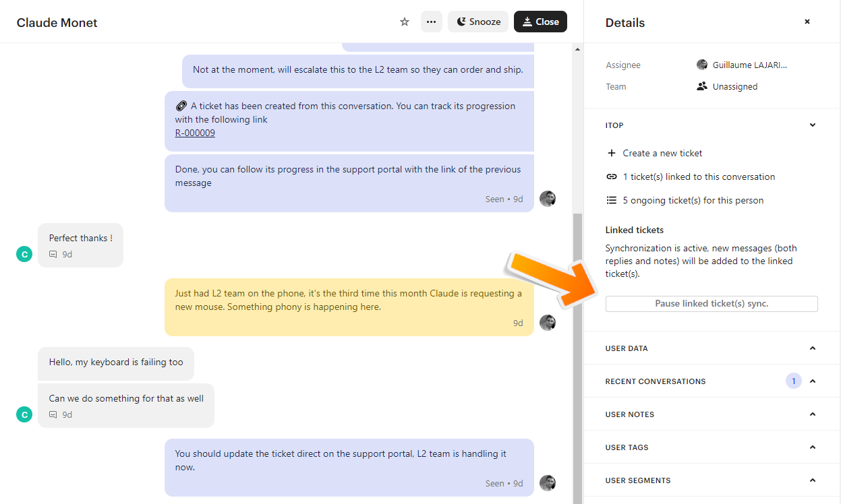841x504 pixels.
Task: Open tickets linked to this conversation
Action: tap(698, 177)
